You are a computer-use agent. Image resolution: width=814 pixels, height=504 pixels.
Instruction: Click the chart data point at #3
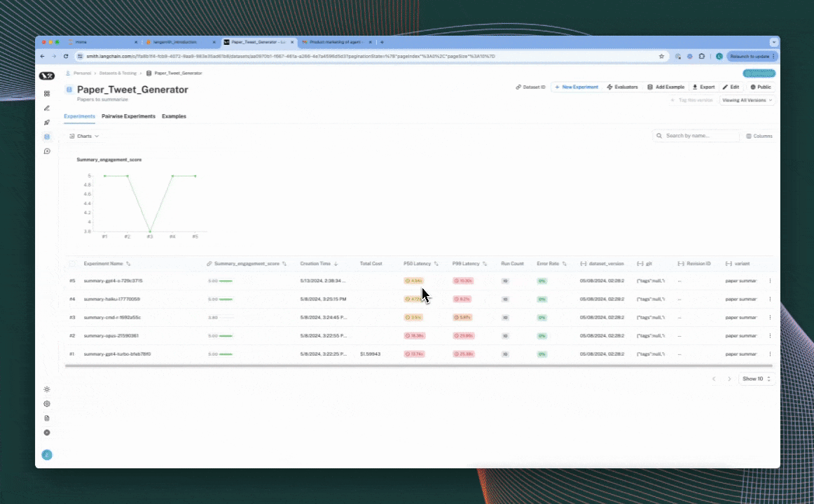tap(150, 231)
